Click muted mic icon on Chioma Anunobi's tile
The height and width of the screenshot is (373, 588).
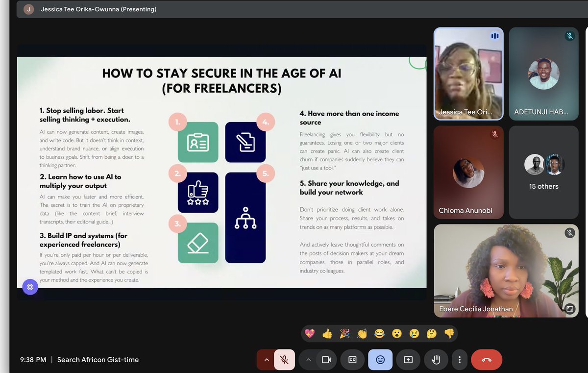[494, 134]
